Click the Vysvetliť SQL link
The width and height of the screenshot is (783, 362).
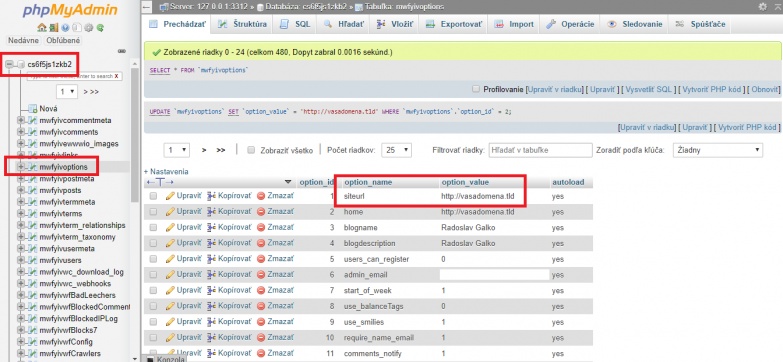[x=649, y=89]
